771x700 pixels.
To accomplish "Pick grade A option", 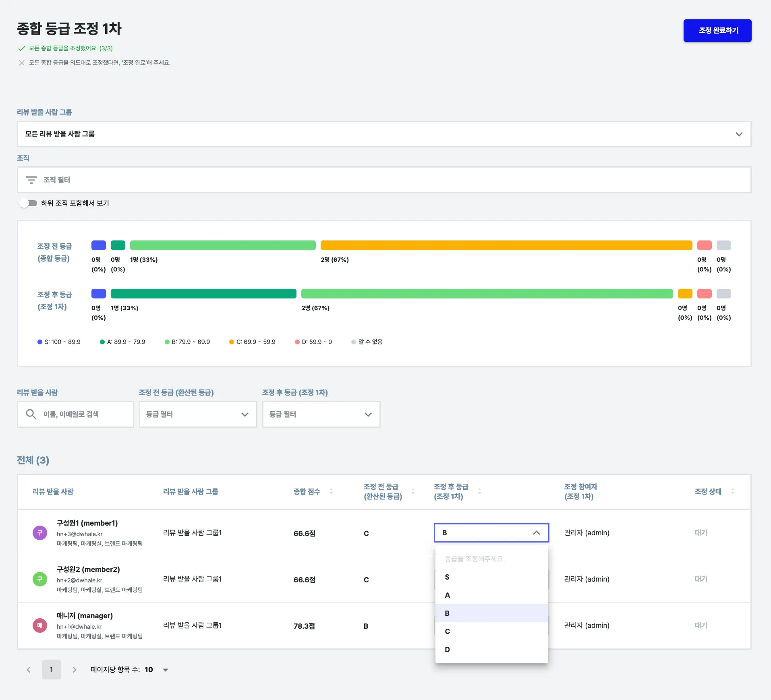I will tap(491, 595).
